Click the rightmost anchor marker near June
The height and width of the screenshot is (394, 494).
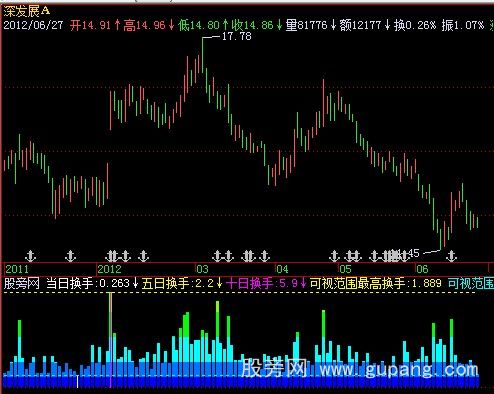click(451, 256)
